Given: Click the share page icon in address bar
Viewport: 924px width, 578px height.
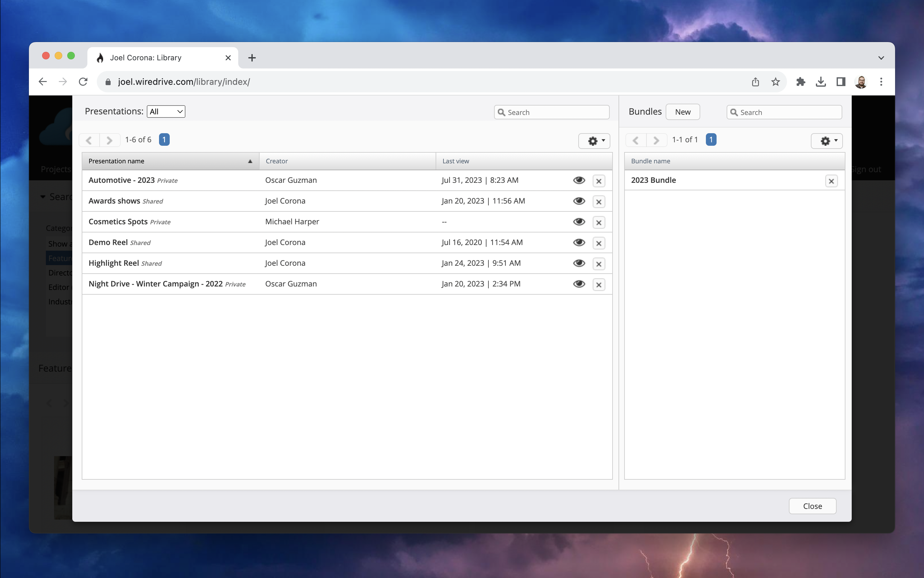Looking at the screenshot, I should (755, 81).
